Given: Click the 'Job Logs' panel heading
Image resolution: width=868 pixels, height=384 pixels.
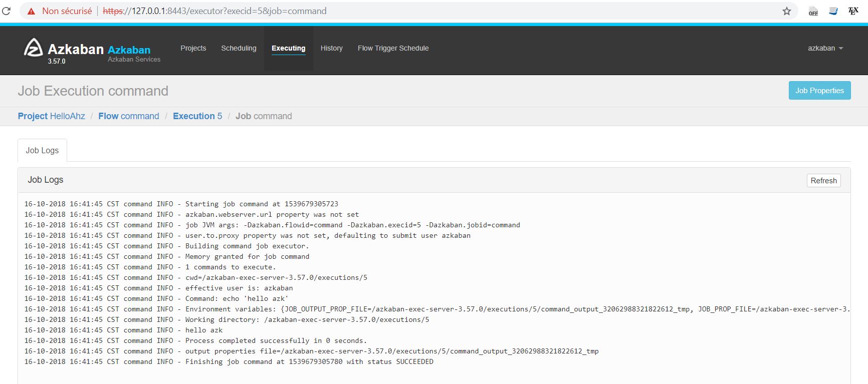Looking at the screenshot, I should coord(46,180).
